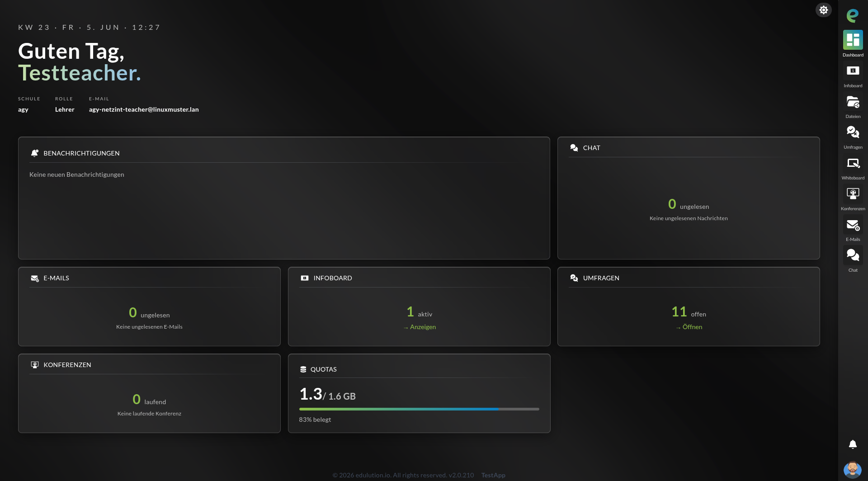868x481 pixels.
Task: Click the copyright text in footer
Action: [x=403, y=475]
